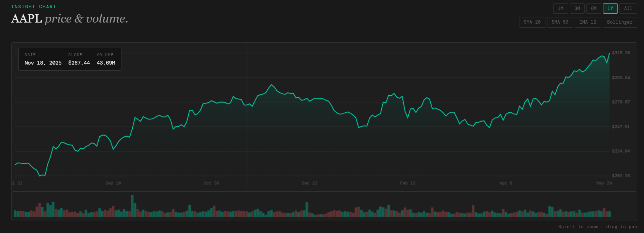
Task: Click the Dec 22 date label
Action: pyautogui.click(x=309, y=183)
